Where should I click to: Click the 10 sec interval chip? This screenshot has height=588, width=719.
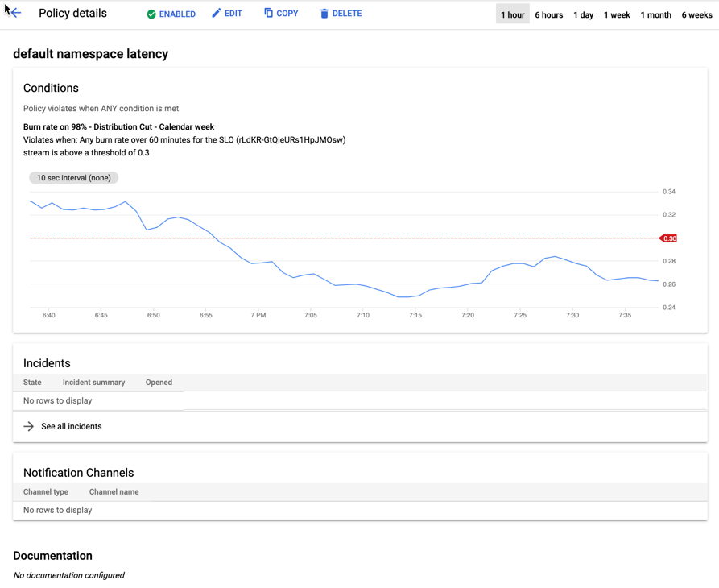coord(74,178)
